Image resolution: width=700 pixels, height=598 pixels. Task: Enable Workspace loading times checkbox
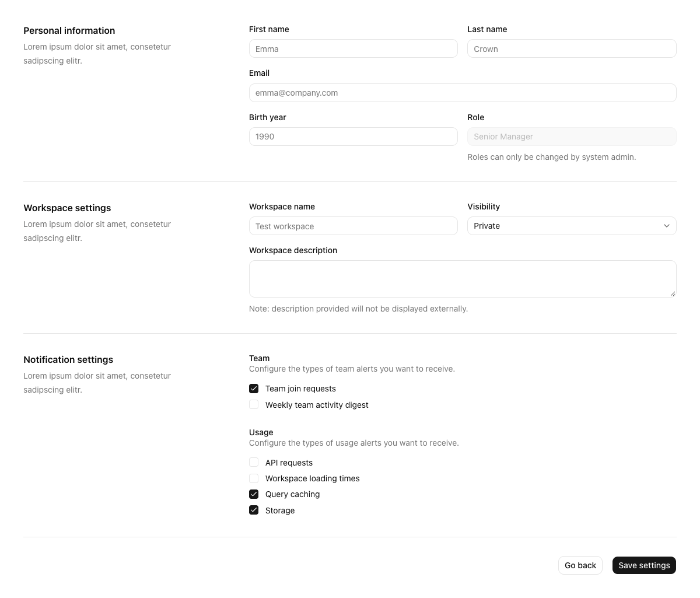pos(254,478)
